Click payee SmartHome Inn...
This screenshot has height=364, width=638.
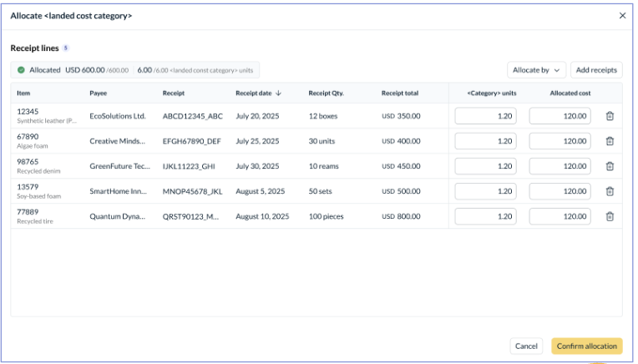[x=118, y=191]
